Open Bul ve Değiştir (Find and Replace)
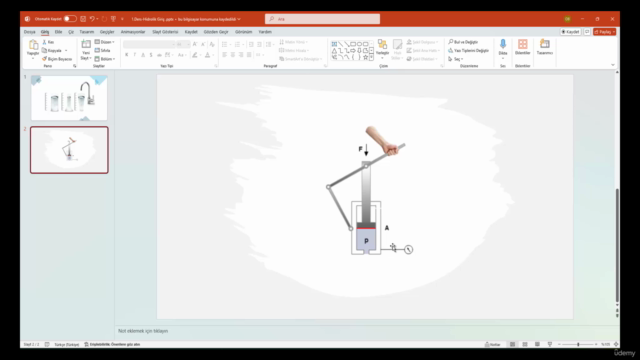Screen dimensions: 640x360 point(463,42)
